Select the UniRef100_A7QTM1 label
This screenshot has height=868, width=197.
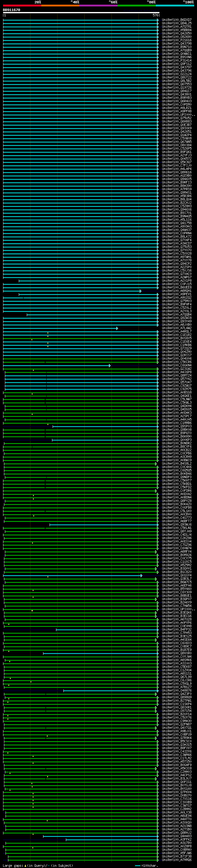[x=177, y=27]
